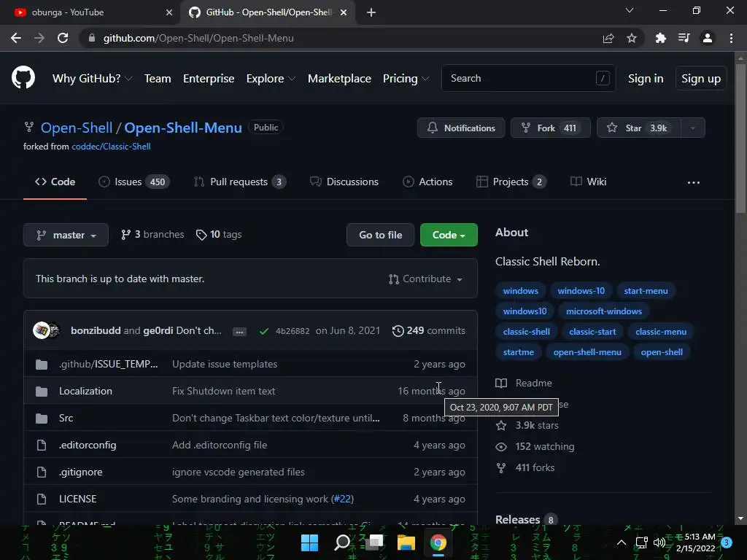Open Task View in the taskbar
Viewport: 747px width, 560px height.
[x=374, y=542]
